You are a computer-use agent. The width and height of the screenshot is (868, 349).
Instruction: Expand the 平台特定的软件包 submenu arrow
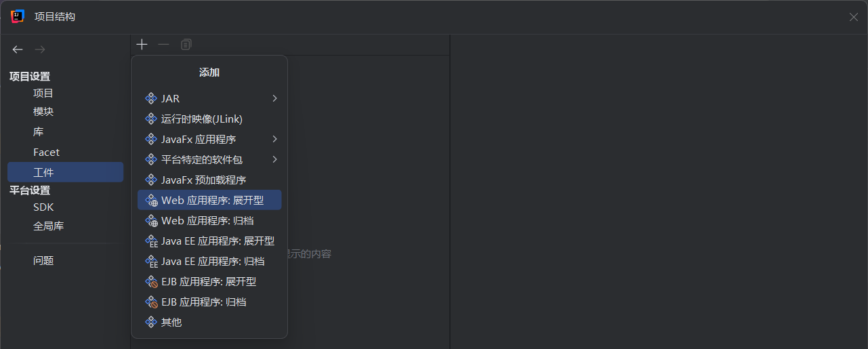[274, 160]
